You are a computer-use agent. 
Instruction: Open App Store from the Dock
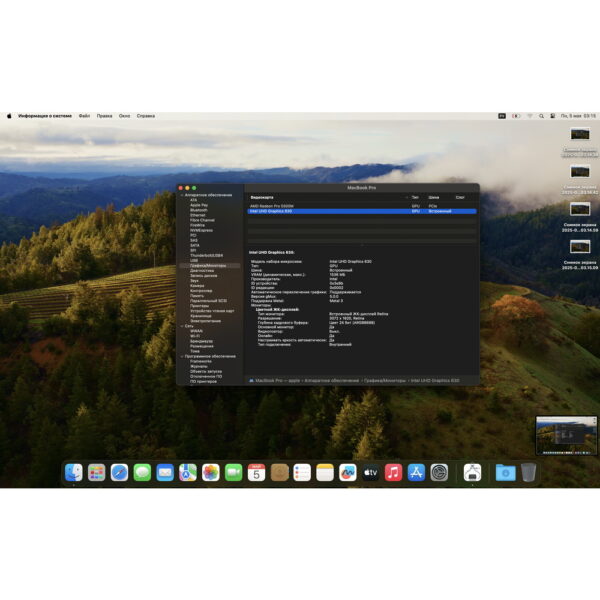pos(416,472)
